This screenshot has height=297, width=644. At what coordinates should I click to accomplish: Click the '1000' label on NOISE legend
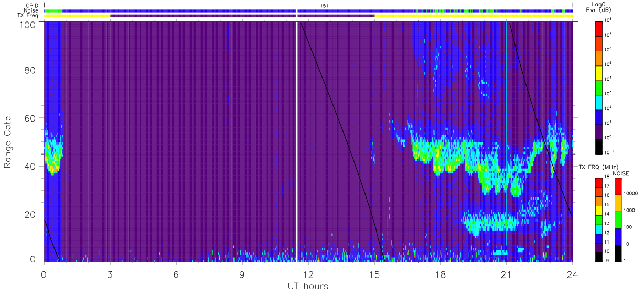[630, 210]
